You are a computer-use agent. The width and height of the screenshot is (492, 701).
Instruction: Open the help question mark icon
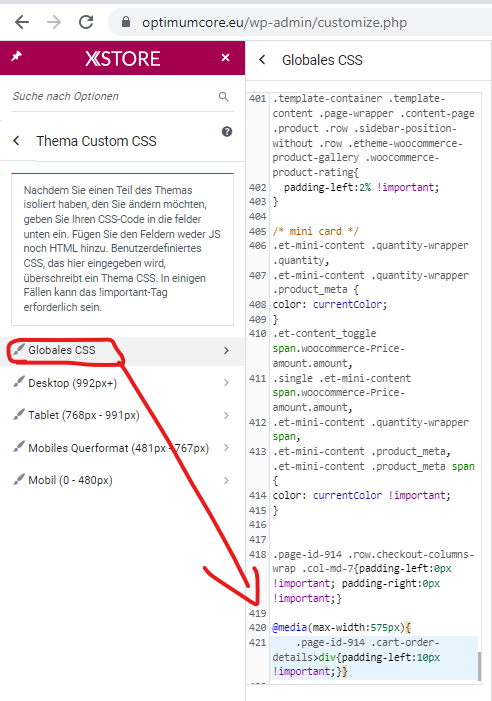227,131
